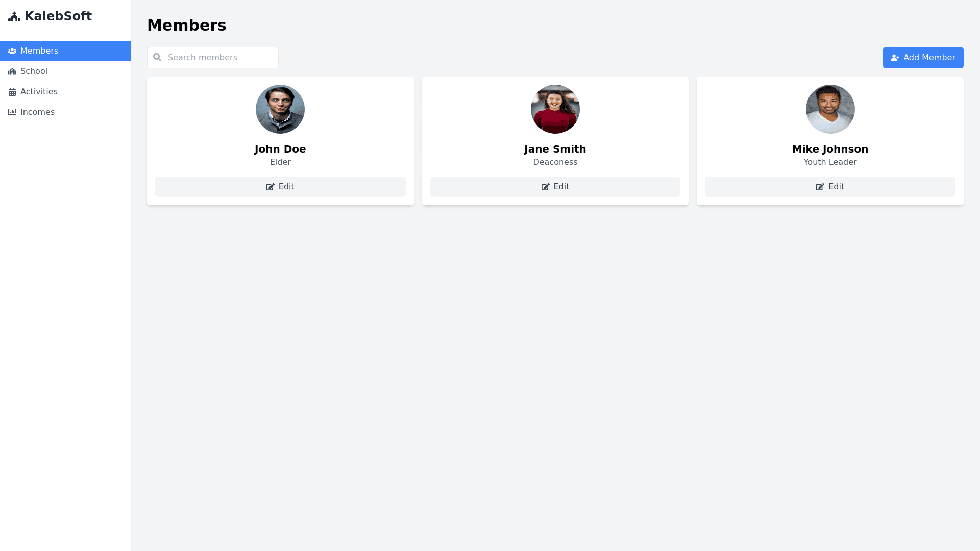Viewport: 980px width, 551px height.
Task: Click the pencil icon on Mike Johnson's card
Action: click(820, 187)
